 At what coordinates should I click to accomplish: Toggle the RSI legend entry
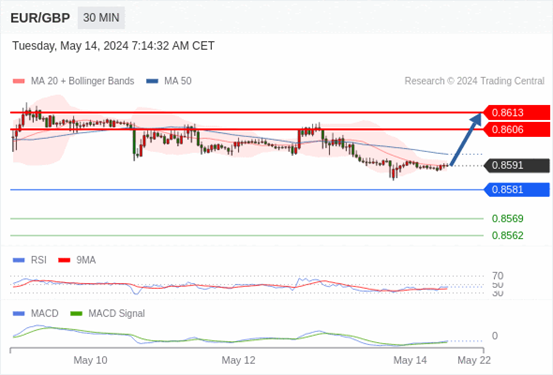30,260
